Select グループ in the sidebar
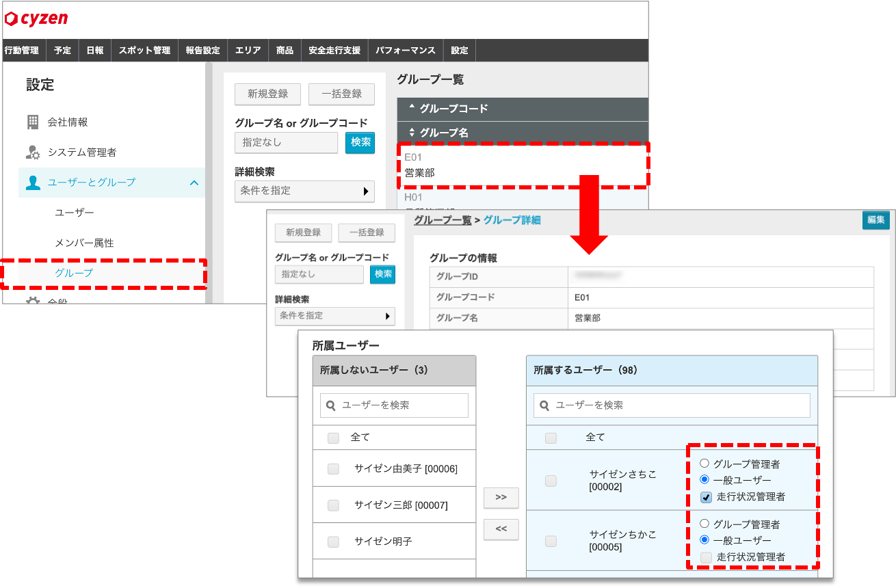896x588 pixels. [74, 273]
